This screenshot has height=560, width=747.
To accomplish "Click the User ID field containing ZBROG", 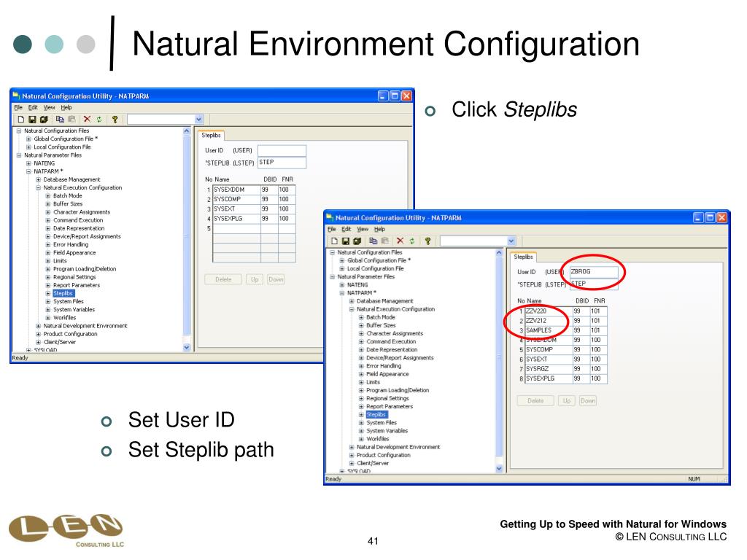I will click(x=594, y=272).
